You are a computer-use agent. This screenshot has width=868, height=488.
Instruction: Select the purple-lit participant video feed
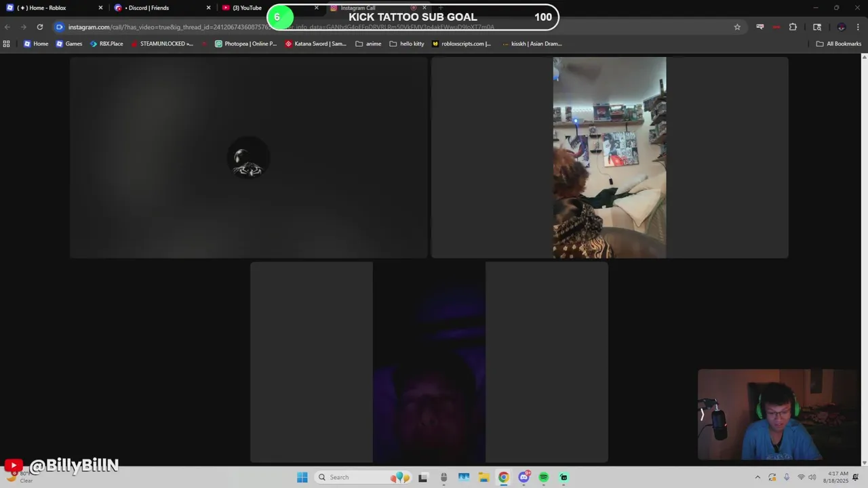429,363
